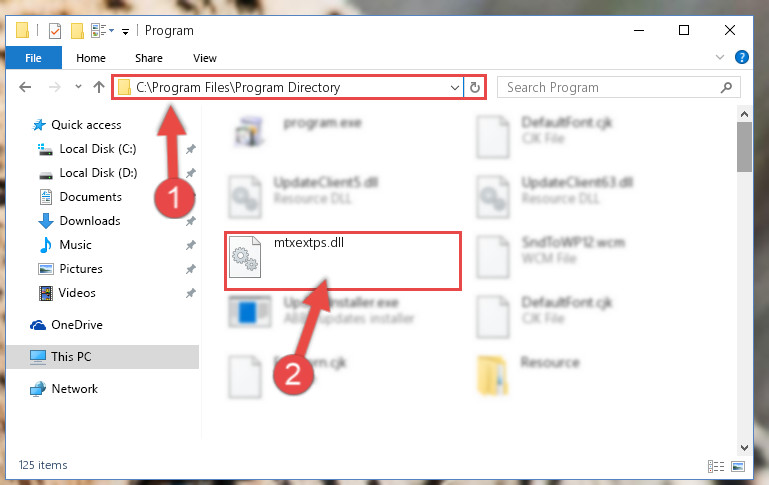Screen dimensions: 769x485
Task: Go up one folder level
Action: 99,87
